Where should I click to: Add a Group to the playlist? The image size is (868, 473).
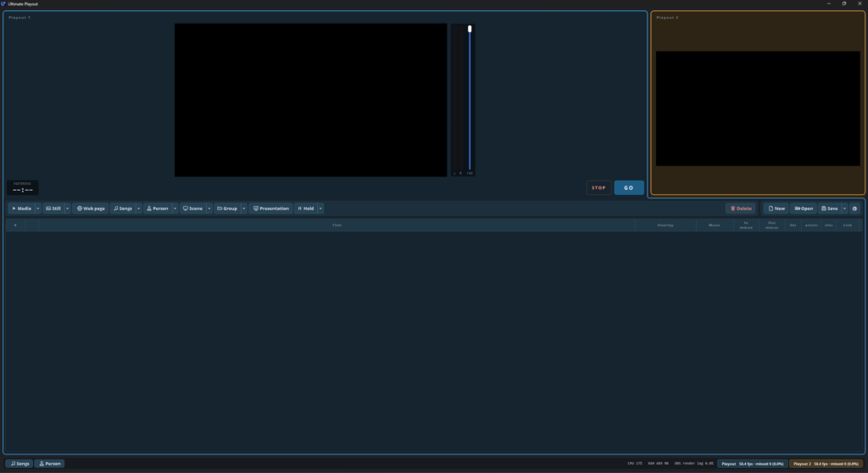tap(227, 209)
